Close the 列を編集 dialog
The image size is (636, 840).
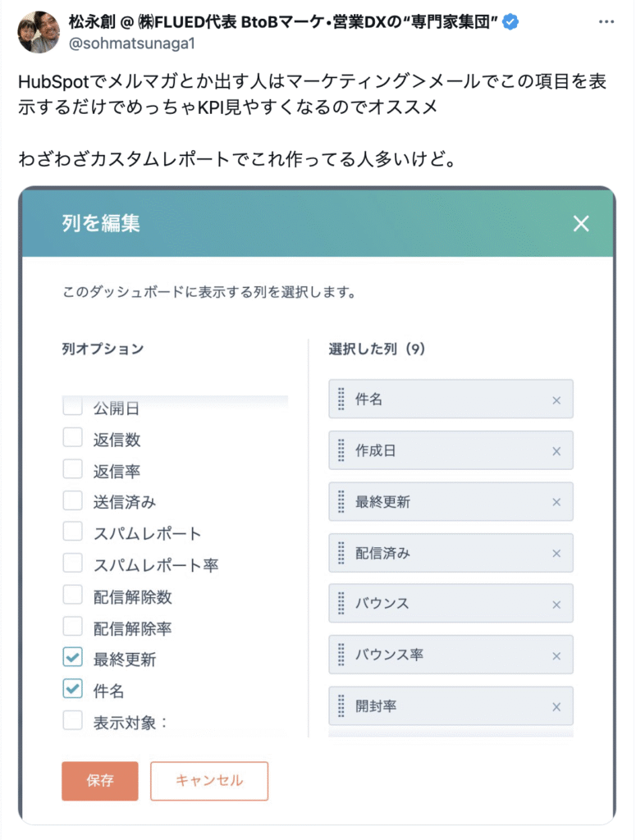pos(581,223)
